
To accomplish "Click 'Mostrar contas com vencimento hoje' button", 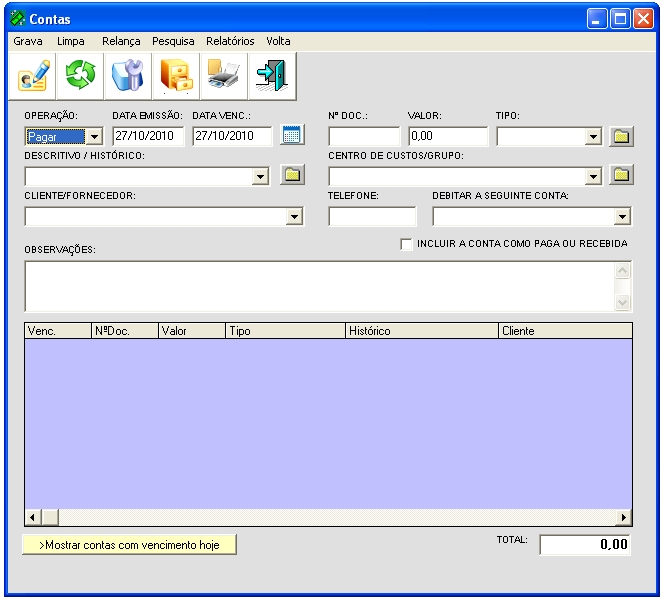I will click(x=129, y=545).
